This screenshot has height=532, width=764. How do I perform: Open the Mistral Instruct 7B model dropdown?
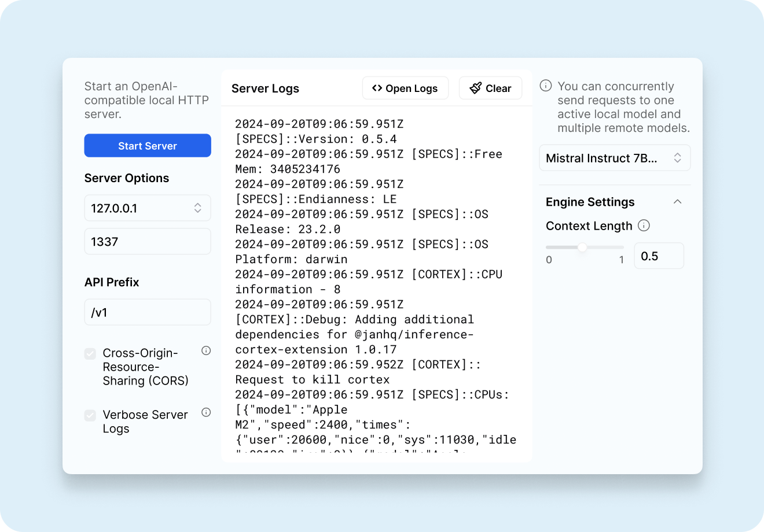point(614,158)
